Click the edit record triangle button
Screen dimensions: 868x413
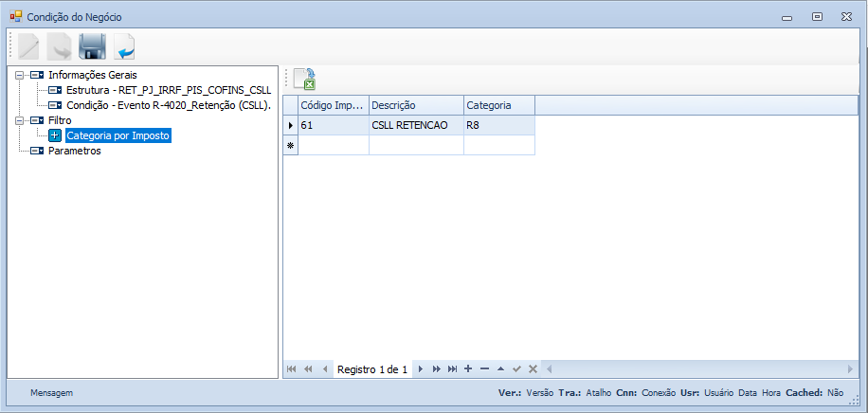coord(500,369)
